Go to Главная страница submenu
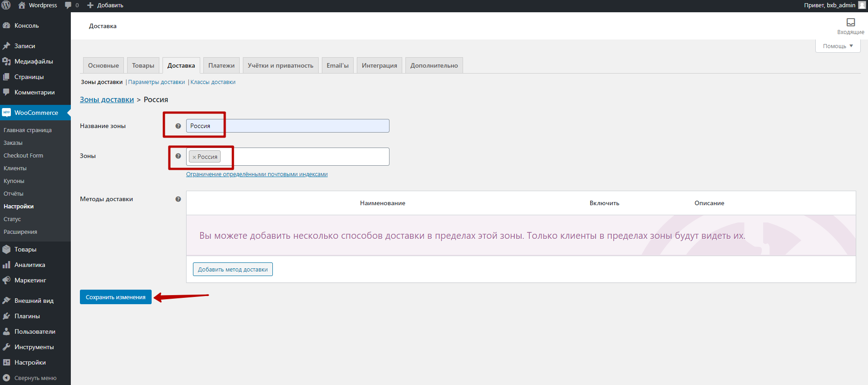This screenshot has width=868, height=385. [28, 130]
